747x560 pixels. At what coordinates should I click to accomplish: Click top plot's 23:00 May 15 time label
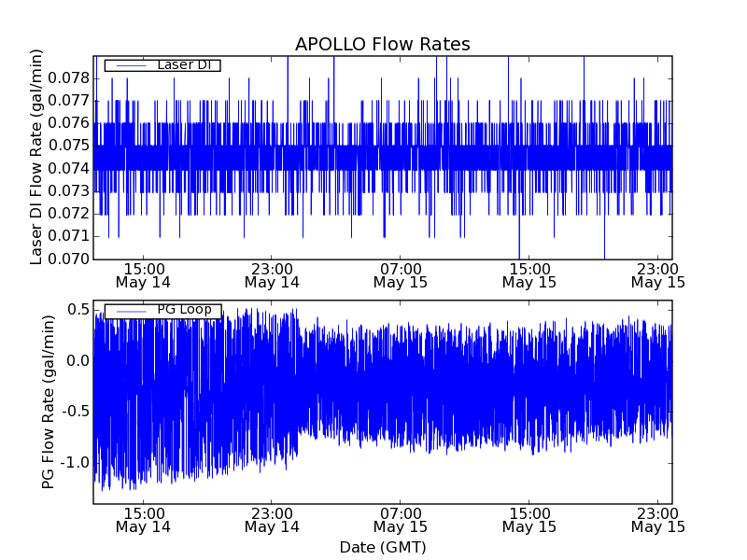click(657, 274)
